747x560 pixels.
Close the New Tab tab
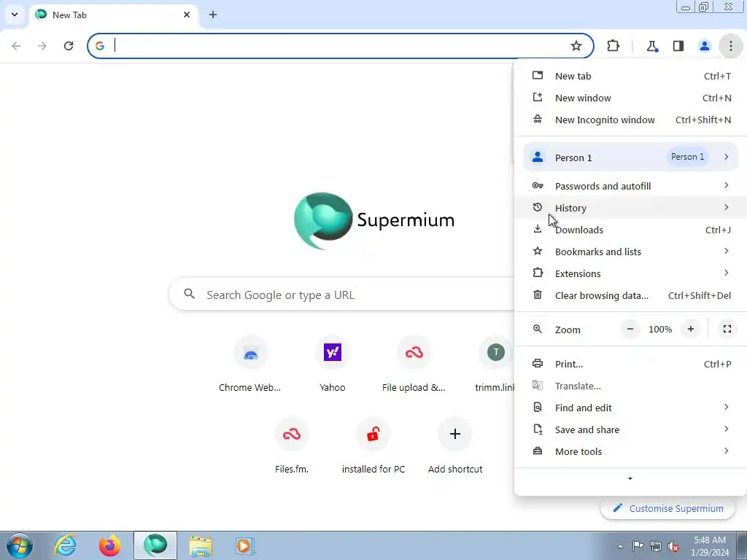pos(186,15)
